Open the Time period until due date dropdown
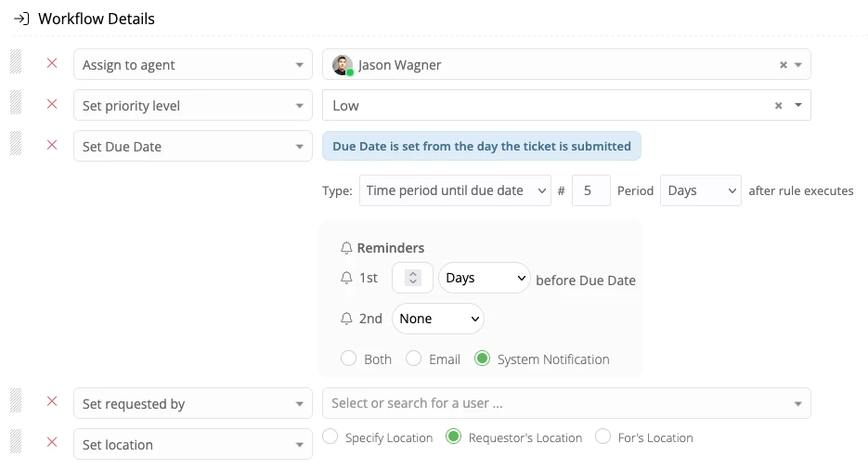The height and width of the screenshot is (470, 868). tap(455, 190)
